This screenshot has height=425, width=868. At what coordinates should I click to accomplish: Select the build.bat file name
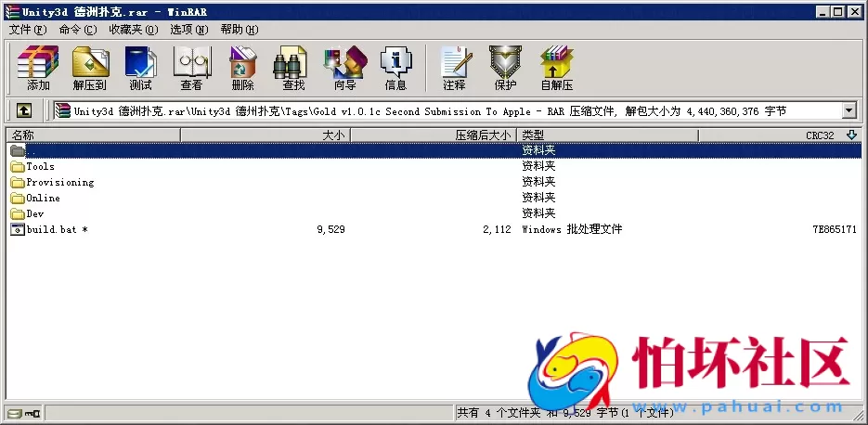coord(57,229)
